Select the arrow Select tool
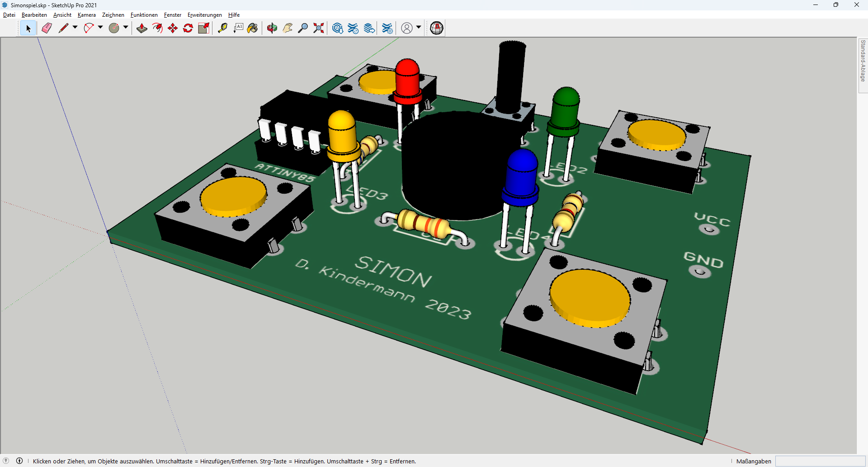 (28, 29)
